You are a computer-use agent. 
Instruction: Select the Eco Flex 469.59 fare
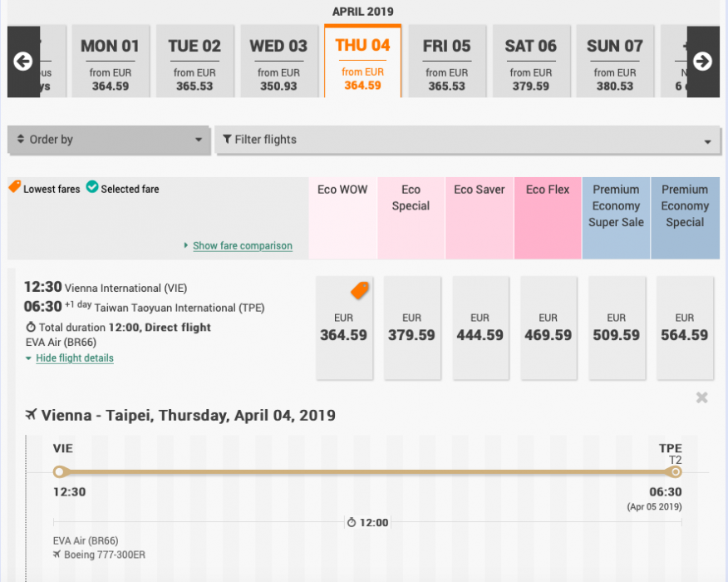pos(548,328)
